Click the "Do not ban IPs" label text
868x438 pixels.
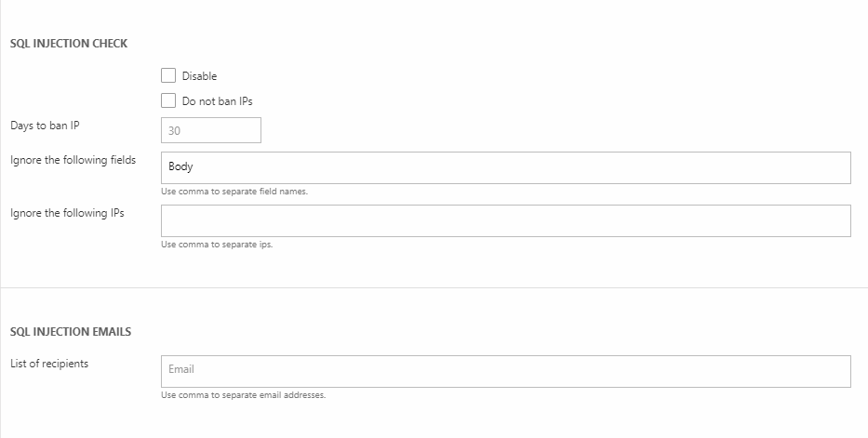click(x=217, y=101)
